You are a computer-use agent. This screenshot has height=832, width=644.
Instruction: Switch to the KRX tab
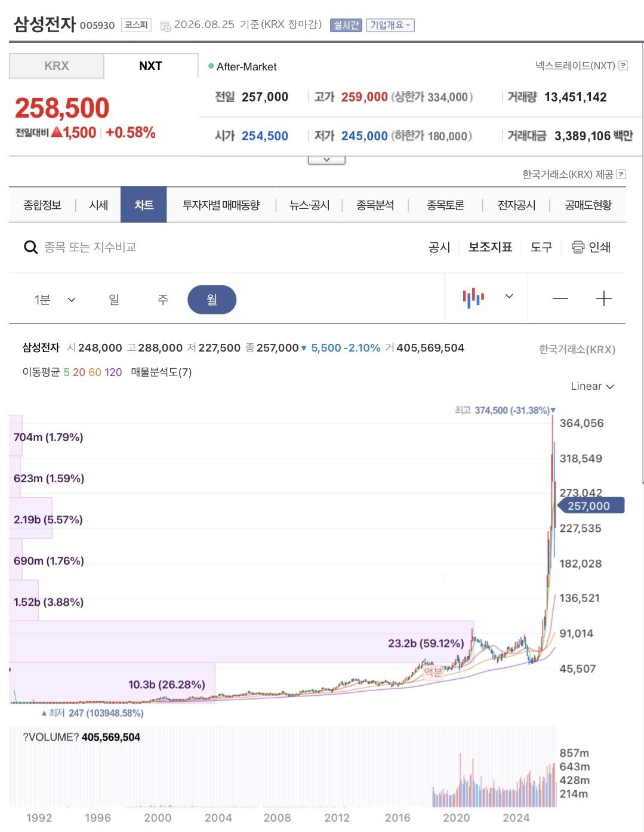pyautogui.click(x=57, y=66)
